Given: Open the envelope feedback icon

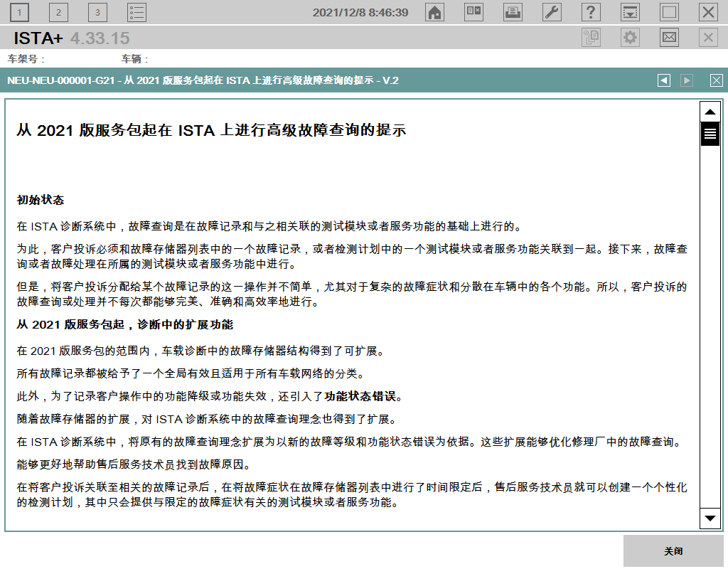Looking at the screenshot, I should [x=669, y=37].
